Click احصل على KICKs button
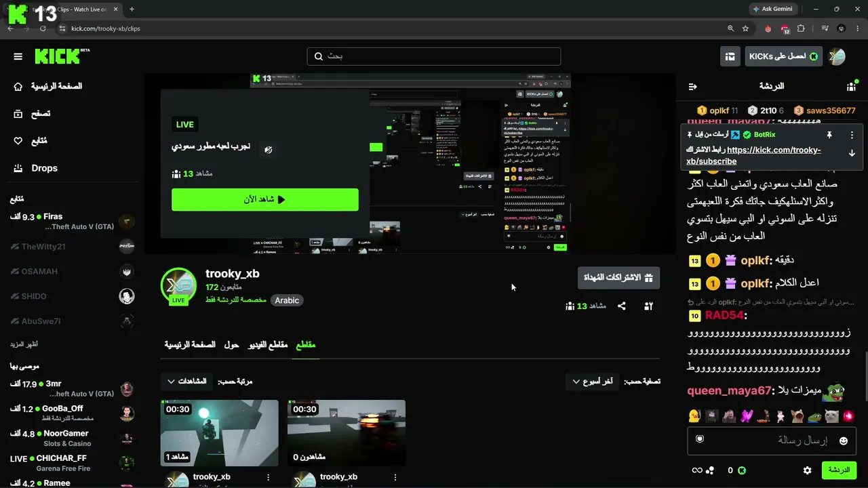Image resolution: width=868 pixels, height=488 pixels. click(784, 56)
